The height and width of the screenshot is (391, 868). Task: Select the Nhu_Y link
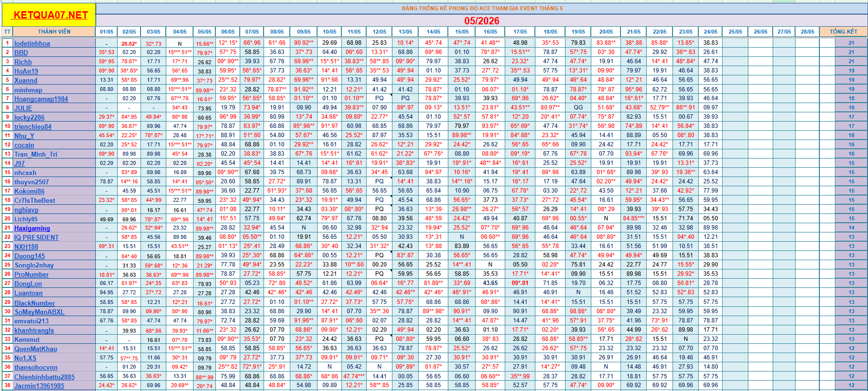[24, 136]
